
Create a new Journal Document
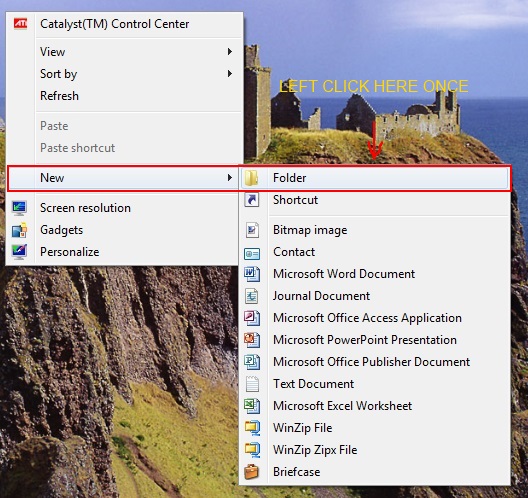tap(374, 296)
